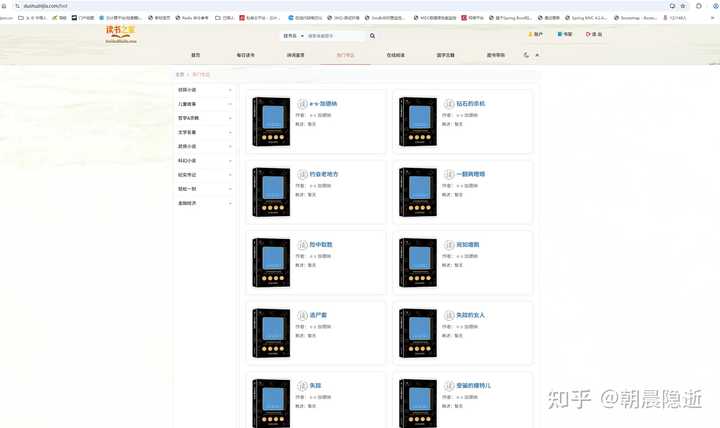Click the yellow account icon in header
The height and width of the screenshot is (428, 720).
click(530, 34)
